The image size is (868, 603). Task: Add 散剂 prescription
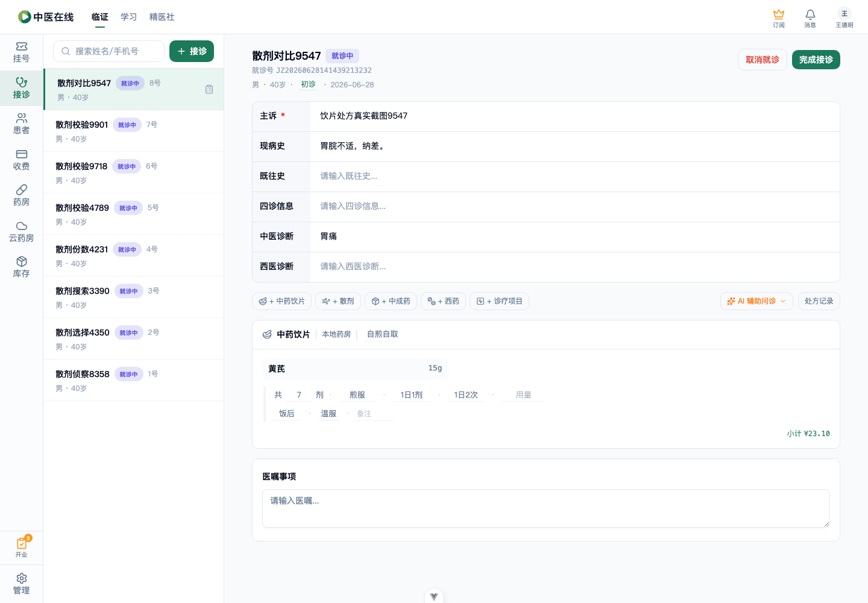[x=338, y=301]
